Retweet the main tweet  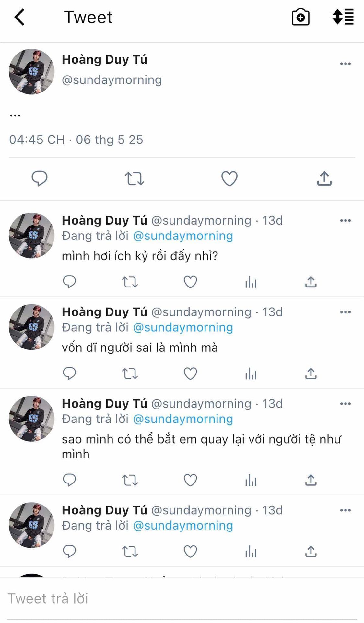[x=134, y=178]
